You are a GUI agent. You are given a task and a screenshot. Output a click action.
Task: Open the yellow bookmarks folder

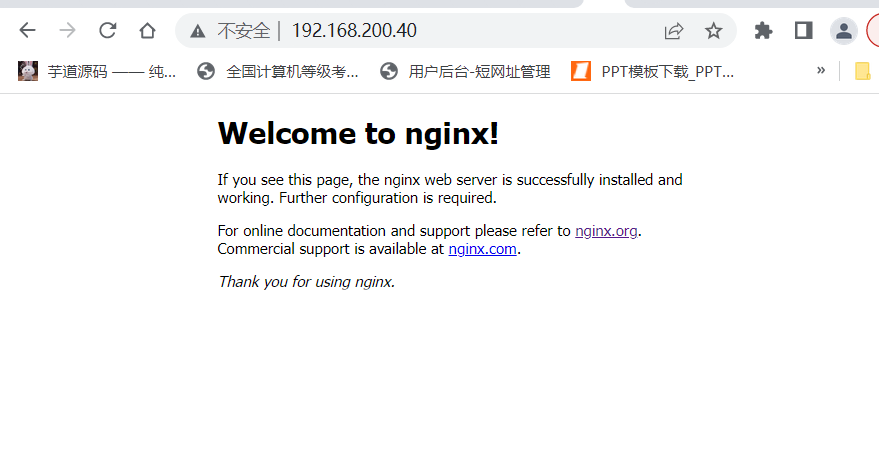point(862,72)
